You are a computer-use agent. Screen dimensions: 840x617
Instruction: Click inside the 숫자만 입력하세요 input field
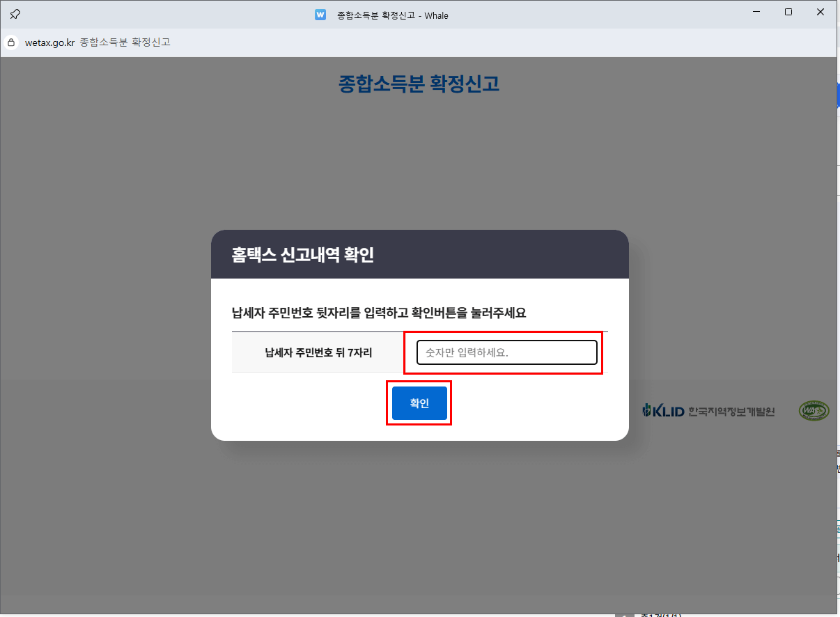[506, 352]
